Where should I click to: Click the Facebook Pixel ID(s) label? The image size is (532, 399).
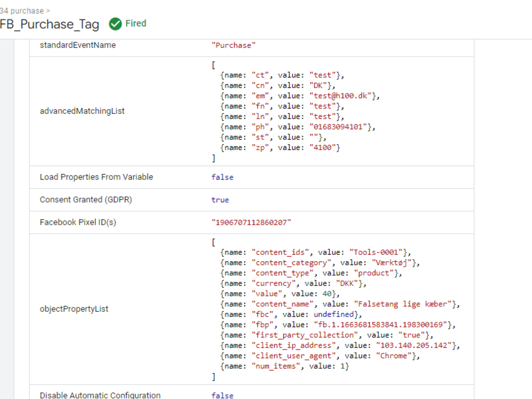(78, 222)
